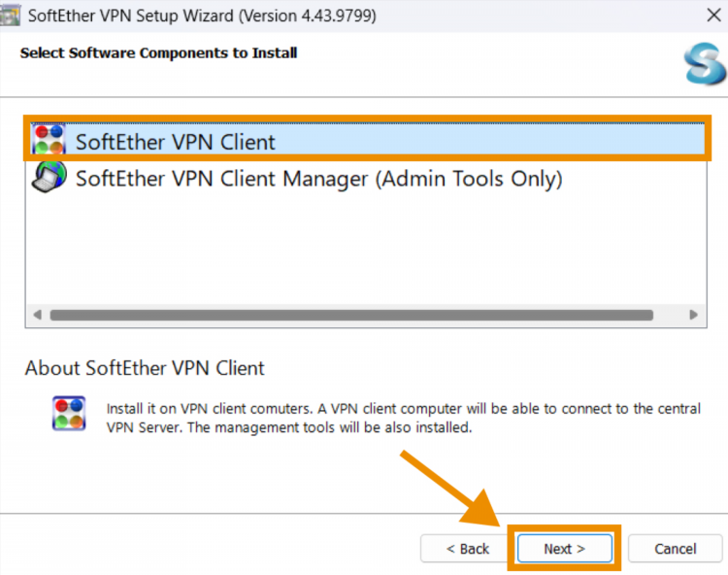
Task: Click the 'SoftEther VPN Client' label text
Action: coord(175,142)
